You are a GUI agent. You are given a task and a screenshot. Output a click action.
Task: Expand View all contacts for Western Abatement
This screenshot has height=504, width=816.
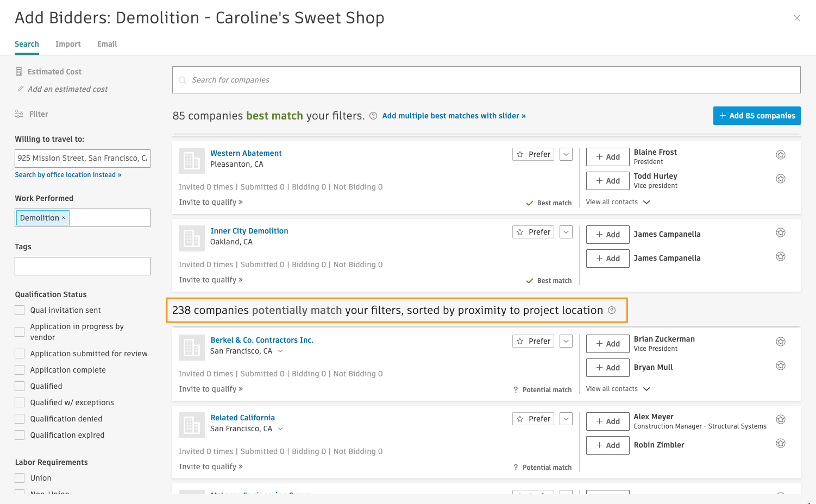click(618, 202)
